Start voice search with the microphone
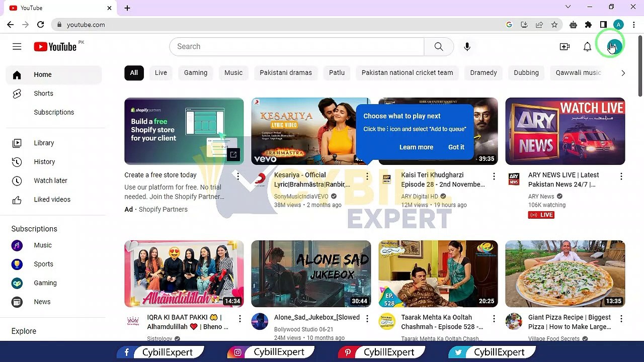This screenshot has width=644, height=362. (467, 47)
